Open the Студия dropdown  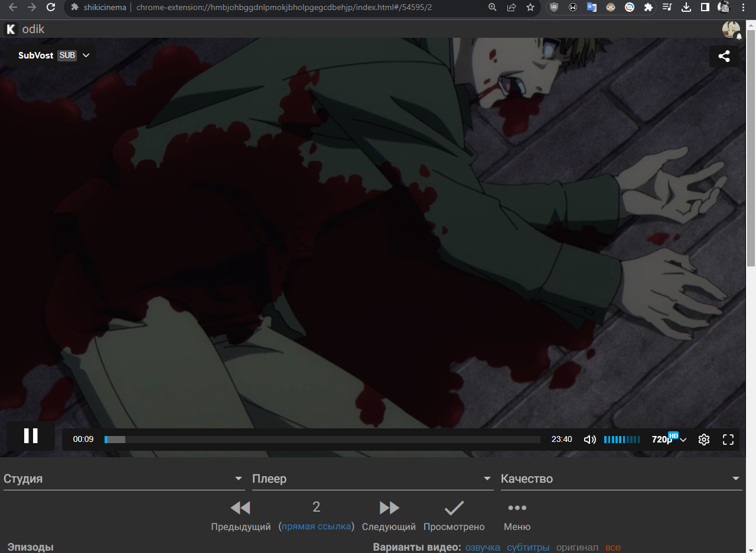coord(123,479)
